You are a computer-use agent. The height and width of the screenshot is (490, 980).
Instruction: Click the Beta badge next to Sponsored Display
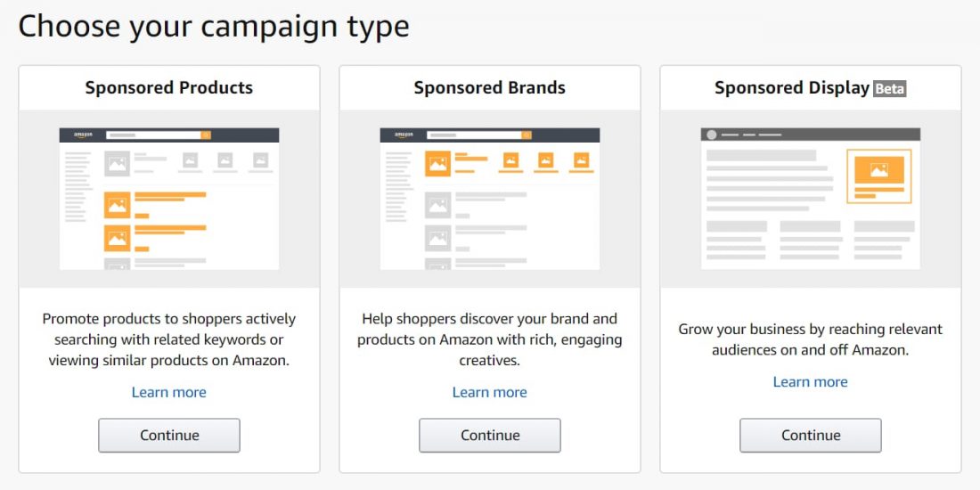pyautogui.click(x=889, y=89)
